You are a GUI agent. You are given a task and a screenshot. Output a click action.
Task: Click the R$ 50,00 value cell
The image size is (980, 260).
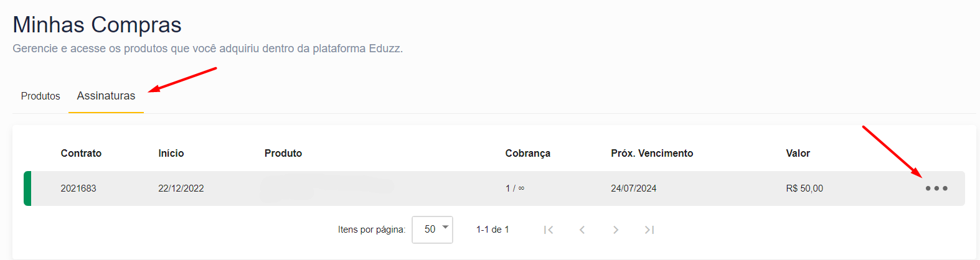click(x=804, y=188)
